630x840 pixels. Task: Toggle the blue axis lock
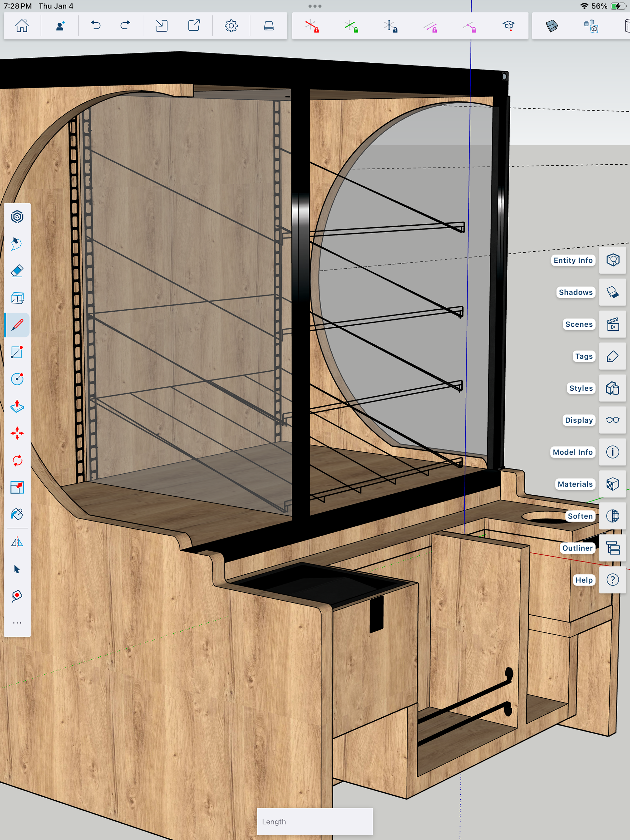point(390,26)
